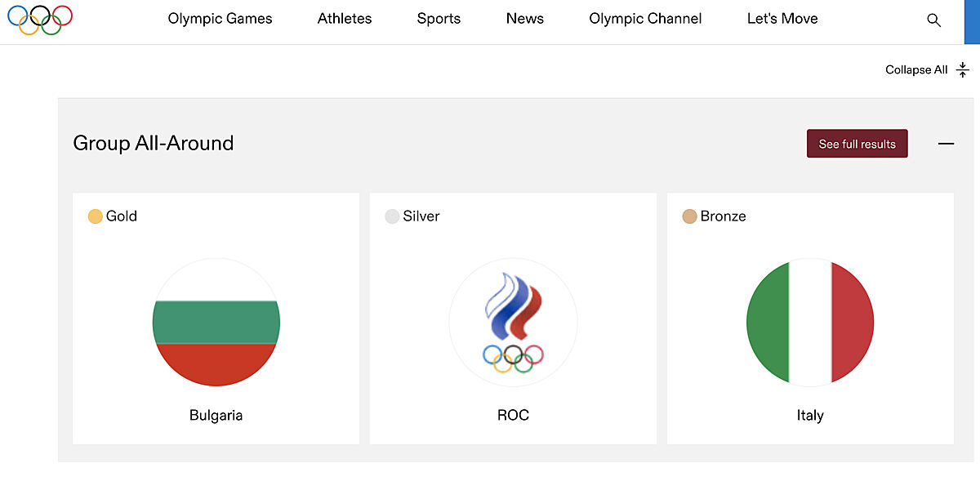Click the gold medal dot
Screen dimensions: 980x499
(x=96, y=216)
